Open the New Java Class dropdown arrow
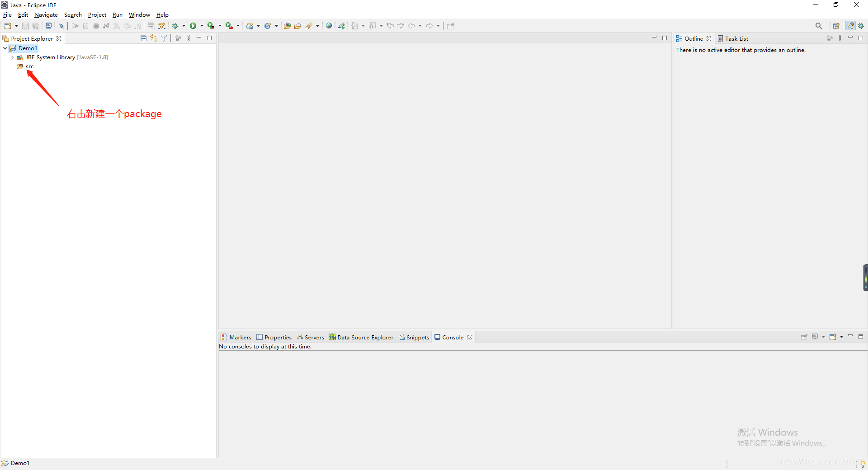Viewport: 868px width, 470px height. click(276, 26)
